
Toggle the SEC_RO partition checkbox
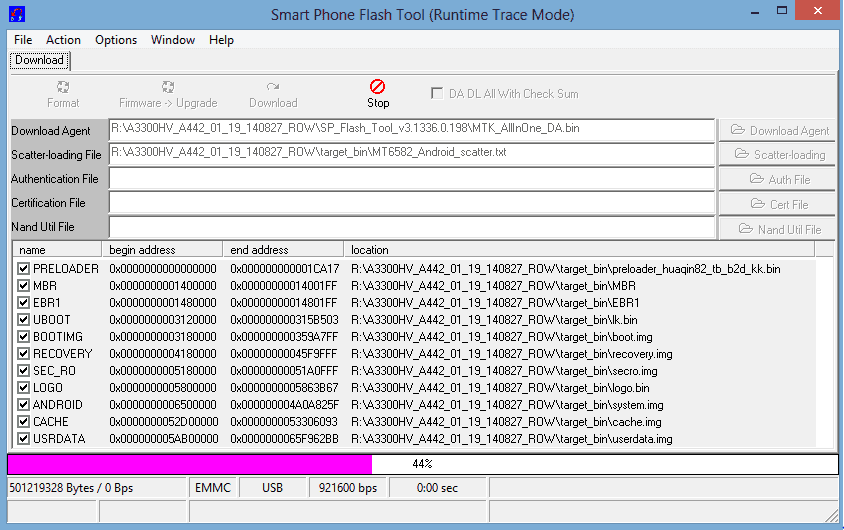[x=23, y=371]
